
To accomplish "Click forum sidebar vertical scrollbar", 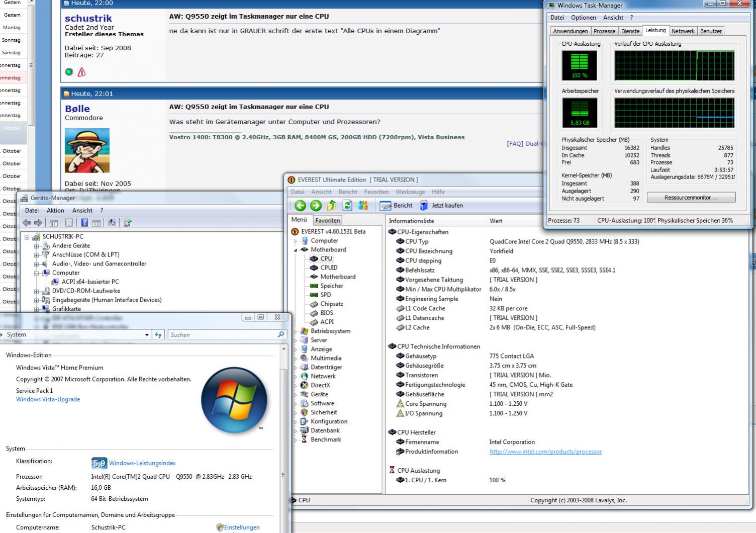I will tap(31, 63).
